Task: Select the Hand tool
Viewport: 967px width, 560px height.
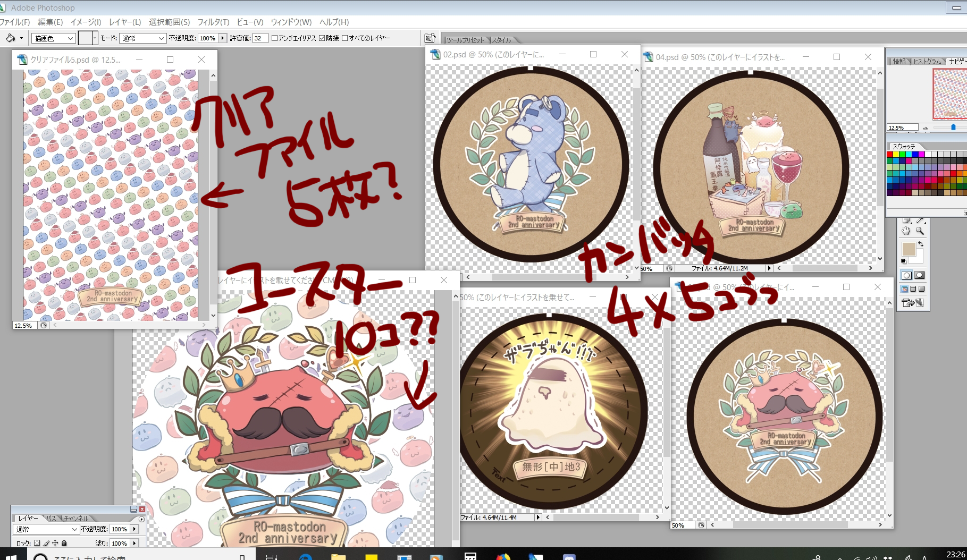Action: [906, 231]
